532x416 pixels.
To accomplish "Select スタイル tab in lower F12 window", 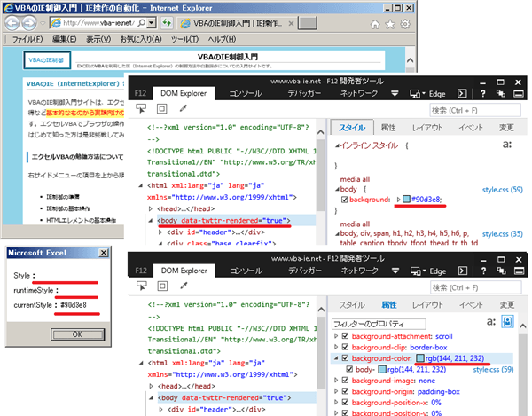I will click(x=352, y=305).
